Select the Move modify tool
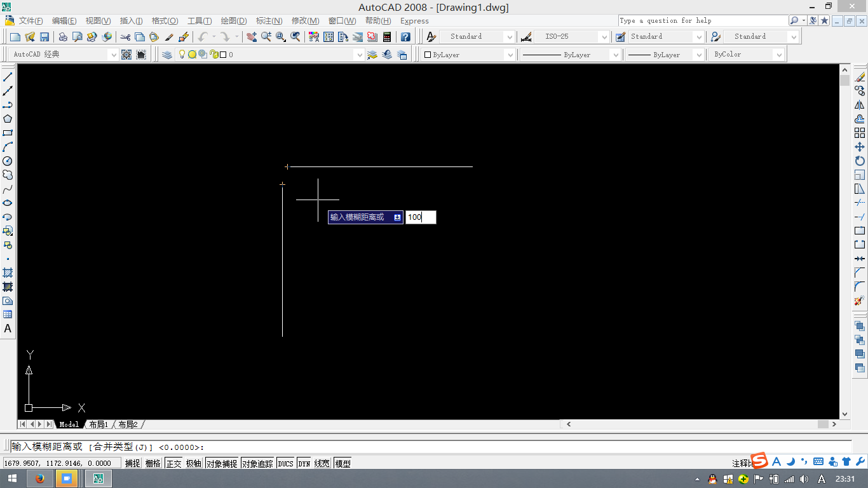 click(x=860, y=147)
